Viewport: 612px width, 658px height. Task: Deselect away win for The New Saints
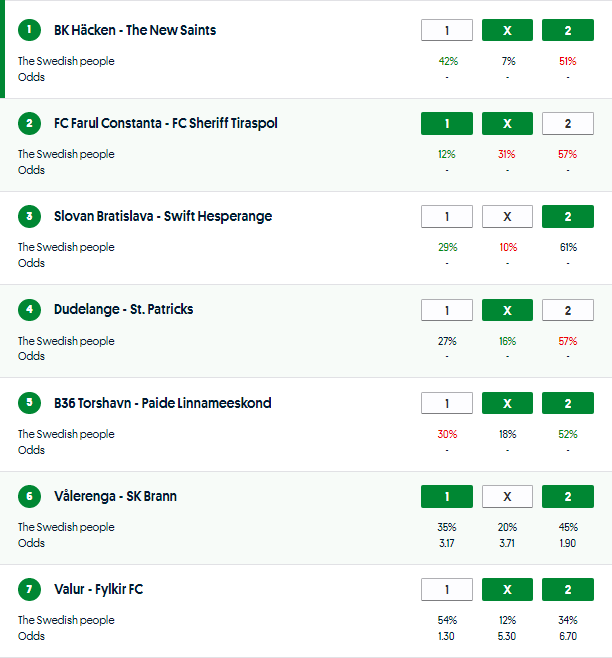click(567, 30)
